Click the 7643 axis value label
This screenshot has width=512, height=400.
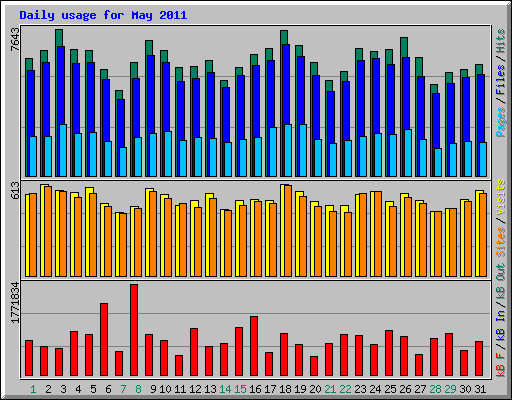click(15, 39)
